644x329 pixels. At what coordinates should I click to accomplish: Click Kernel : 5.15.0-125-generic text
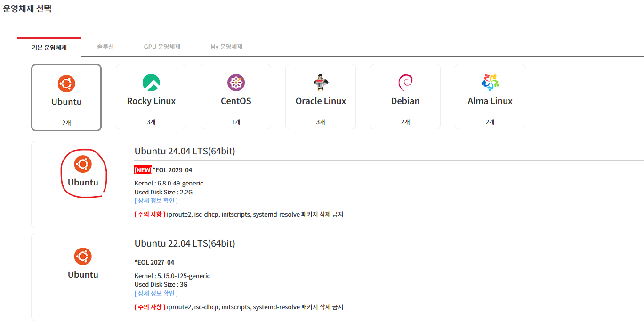tap(172, 276)
